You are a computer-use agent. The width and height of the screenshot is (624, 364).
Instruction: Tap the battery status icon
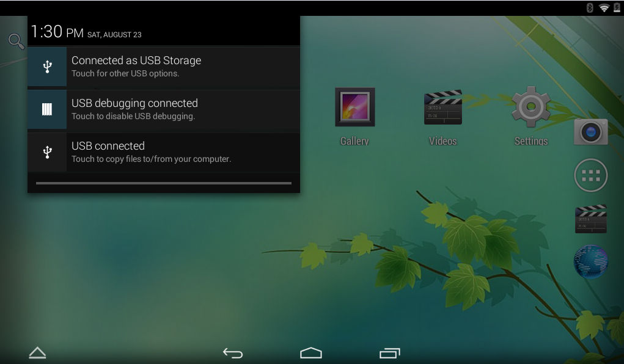[617, 7]
